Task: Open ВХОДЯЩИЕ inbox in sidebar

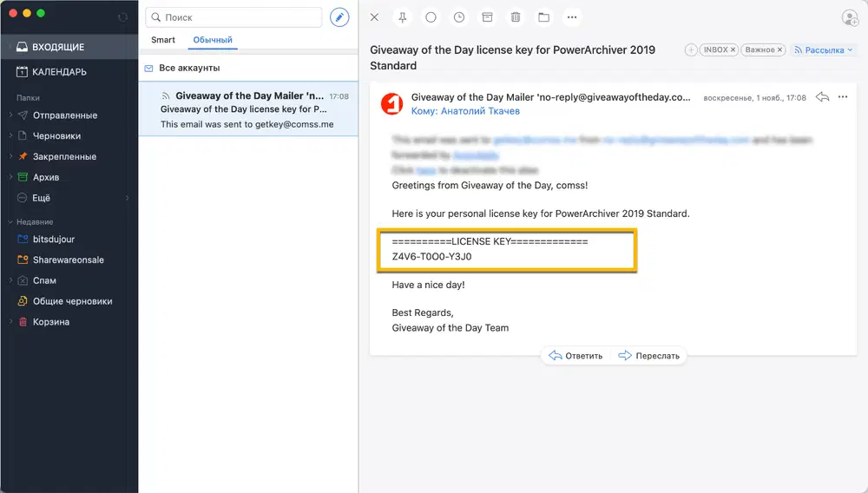Action: [69, 47]
